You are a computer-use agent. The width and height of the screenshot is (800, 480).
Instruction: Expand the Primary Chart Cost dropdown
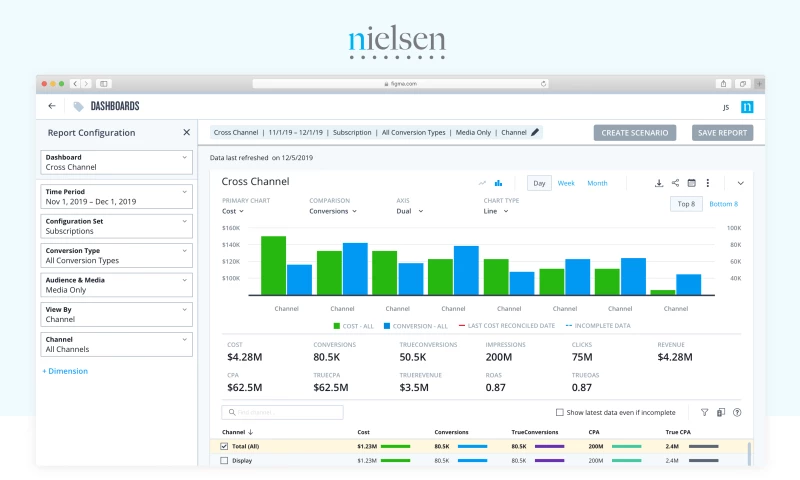click(233, 211)
